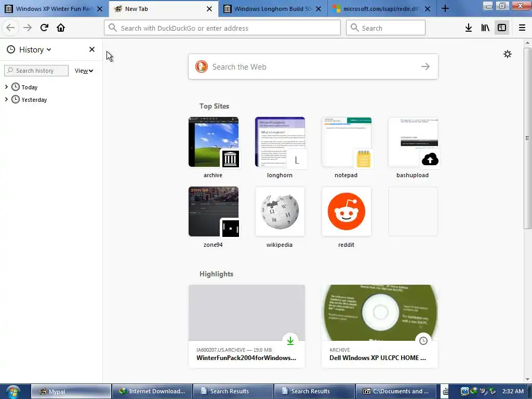Open the bashupload top site tile
The width and height of the screenshot is (532, 399).
tap(413, 142)
